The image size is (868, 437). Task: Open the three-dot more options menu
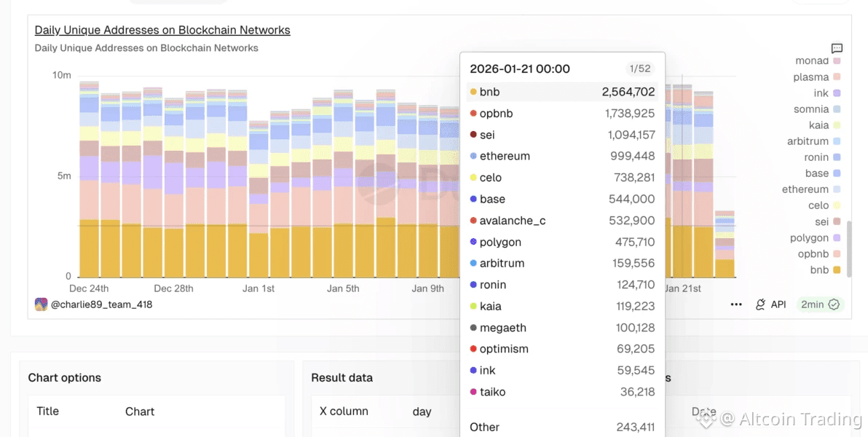click(736, 304)
